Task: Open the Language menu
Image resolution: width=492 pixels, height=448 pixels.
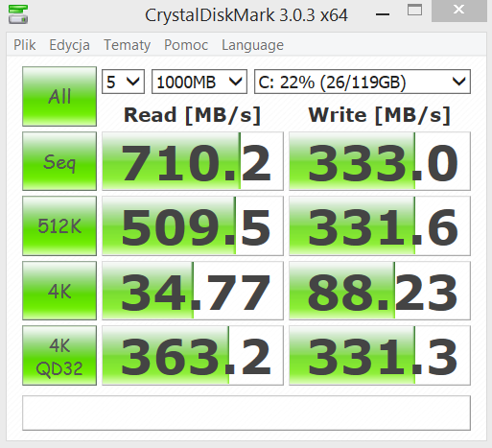Action: pos(252,45)
